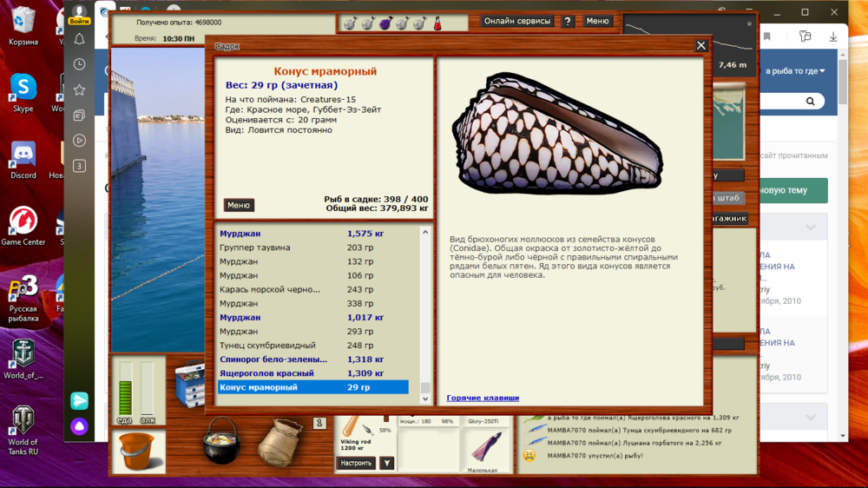Click the алк alcohol level bar

[147, 389]
